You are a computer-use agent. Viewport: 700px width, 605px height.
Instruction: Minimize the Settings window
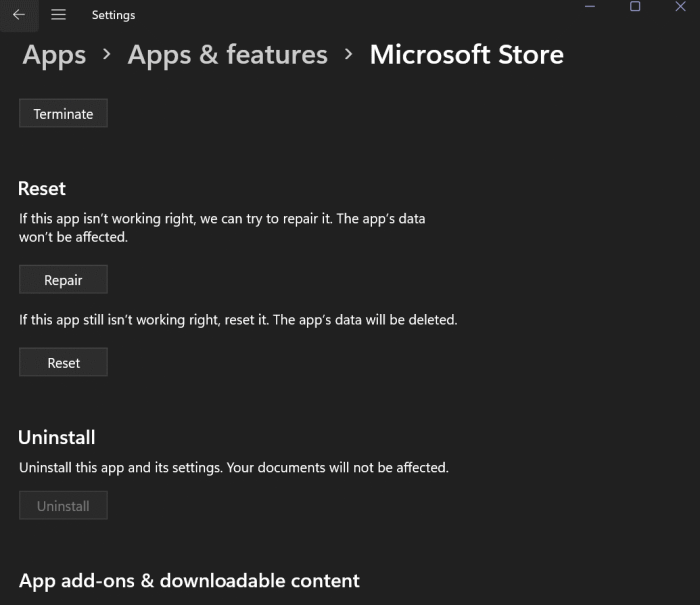590,7
